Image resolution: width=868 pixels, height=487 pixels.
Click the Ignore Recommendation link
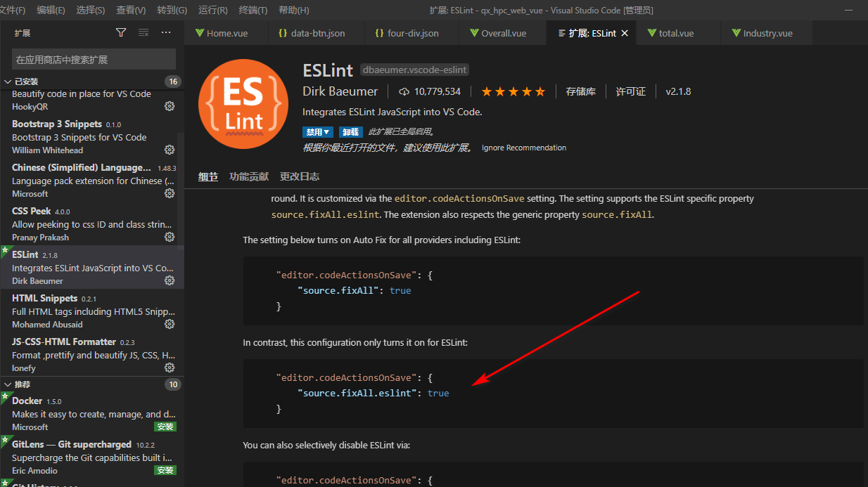524,148
